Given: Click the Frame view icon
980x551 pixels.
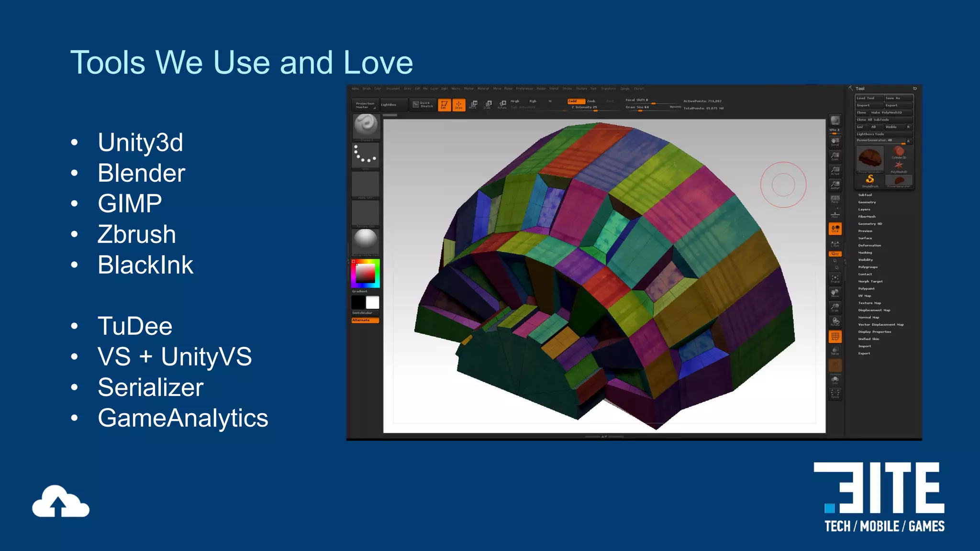Looking at the screenshot, I should tap(835, 279).
